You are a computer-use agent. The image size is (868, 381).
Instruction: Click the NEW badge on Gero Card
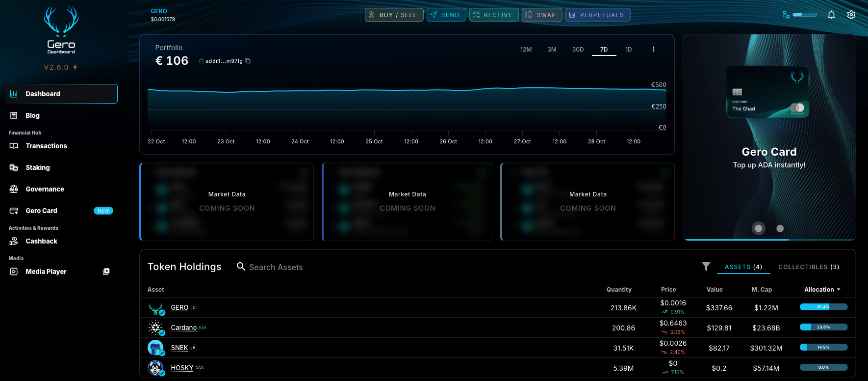103,211
